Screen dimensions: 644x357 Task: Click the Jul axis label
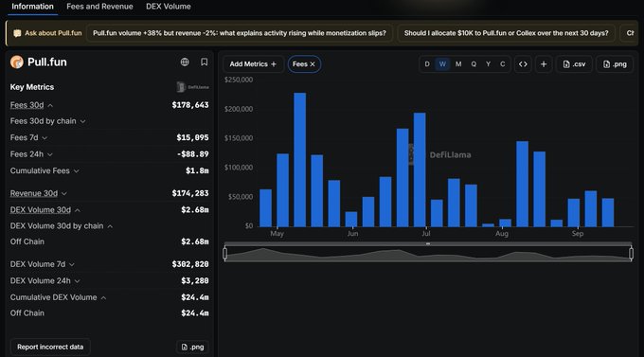(x=426, y=233)
